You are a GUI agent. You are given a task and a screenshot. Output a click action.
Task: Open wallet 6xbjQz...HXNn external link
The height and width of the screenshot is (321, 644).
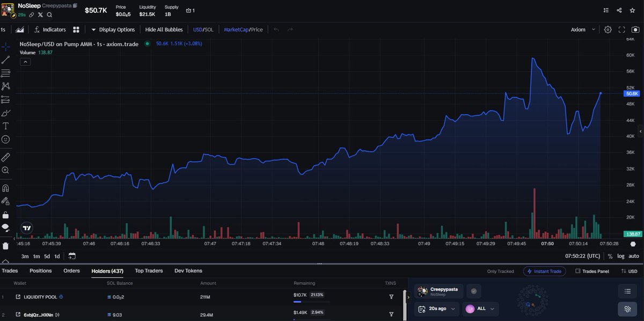[18, 314]
